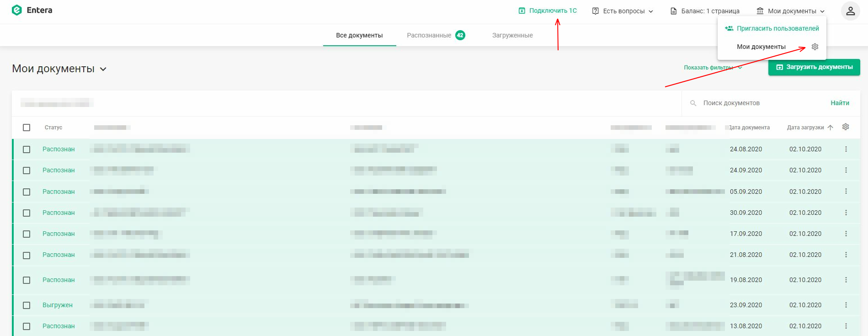
Task: Open three-dot menu for document dated 30.09.2020
Action: pos(846,213)
